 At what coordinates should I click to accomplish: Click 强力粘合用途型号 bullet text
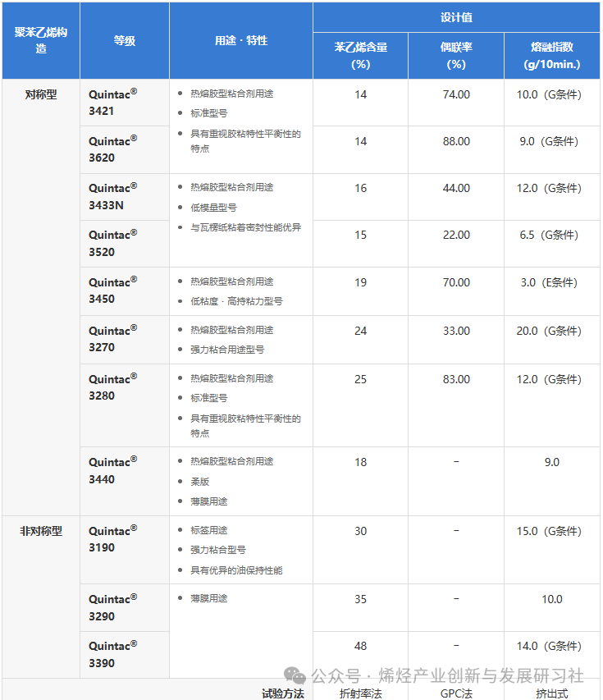tap(227, 350)
